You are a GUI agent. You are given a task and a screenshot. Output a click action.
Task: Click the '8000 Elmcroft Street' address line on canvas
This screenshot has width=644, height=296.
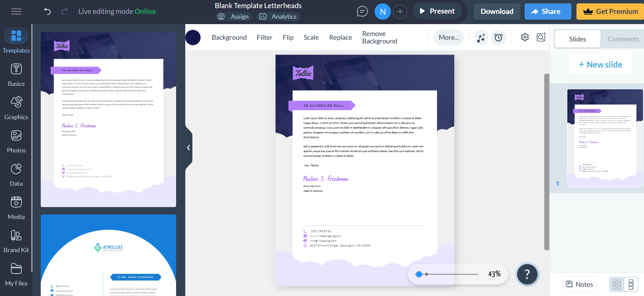(340, 245)
